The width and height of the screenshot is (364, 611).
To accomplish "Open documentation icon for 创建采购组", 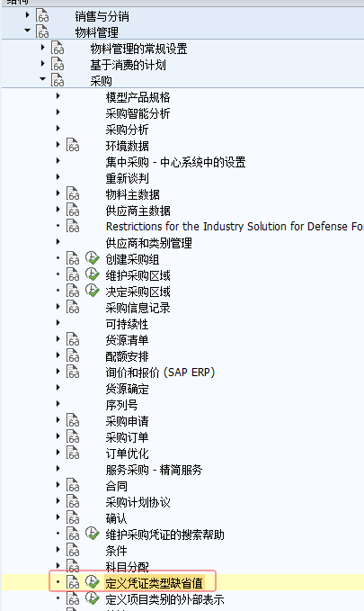I will coord(73,258).
